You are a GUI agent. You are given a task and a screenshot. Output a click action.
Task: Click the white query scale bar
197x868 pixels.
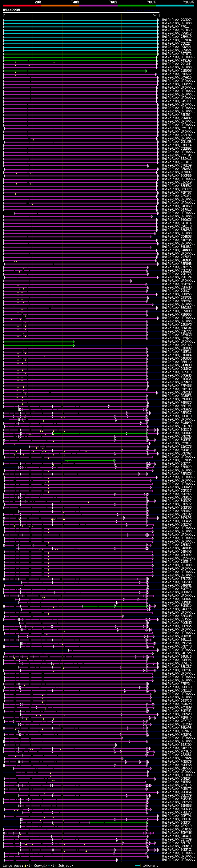[81, 12]
